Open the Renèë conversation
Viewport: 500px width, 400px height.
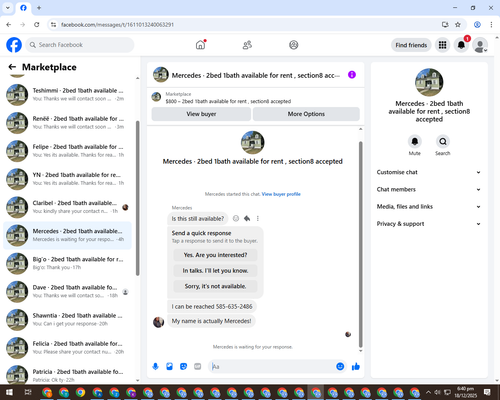(x=67, y=123)
